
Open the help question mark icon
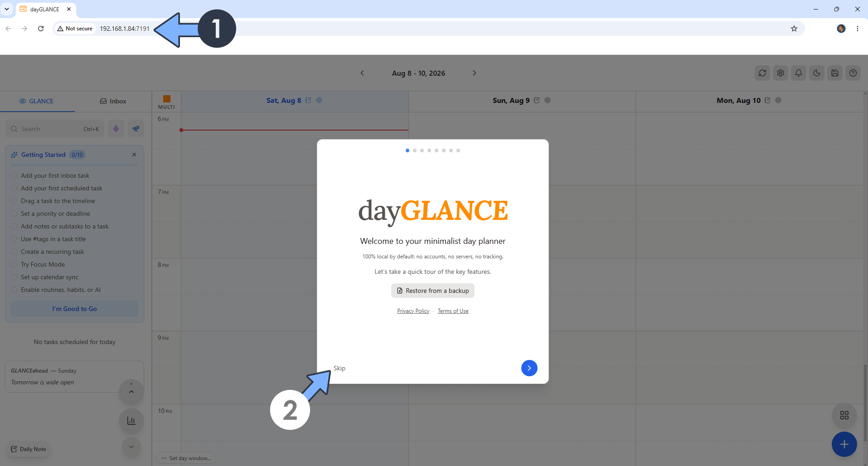click(x=853, y=73)
